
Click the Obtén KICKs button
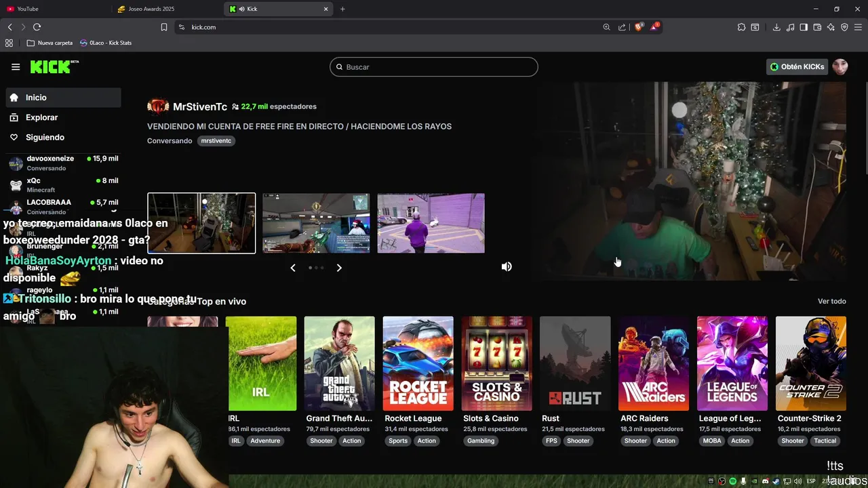[797, 66]
